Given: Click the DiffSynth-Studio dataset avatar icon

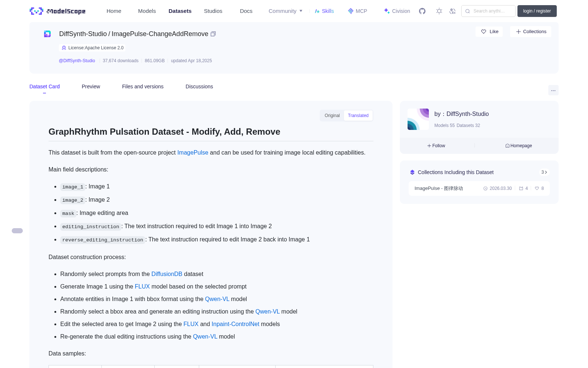Looking at the screenshot, I should (x=47, y=34).
